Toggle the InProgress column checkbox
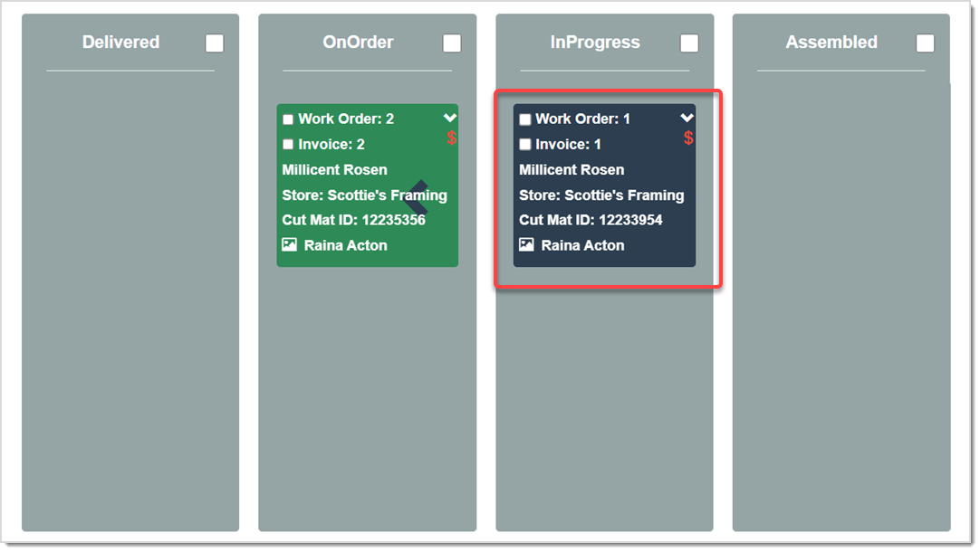Image resolution: width=980 pixels, height=552 pixels. coord(689,43)
